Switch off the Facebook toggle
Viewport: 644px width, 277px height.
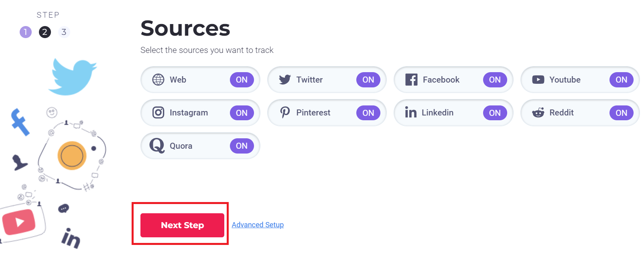[495, 80]
